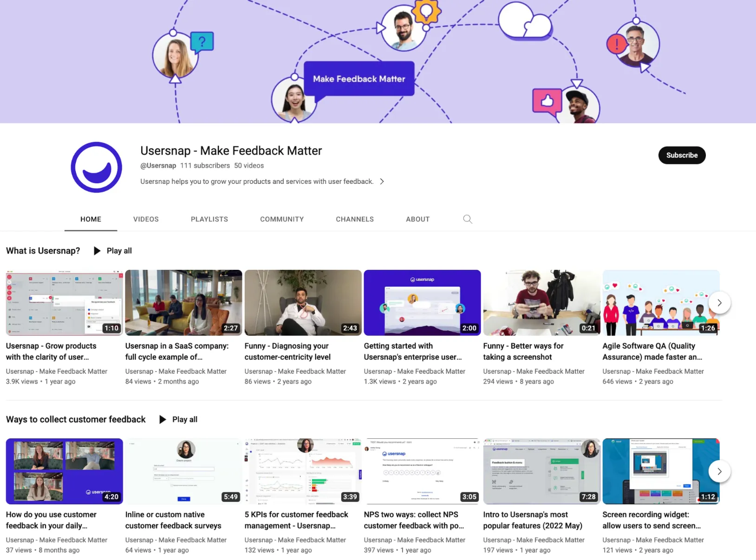Screen dimensions: 756x560
Task: Click the @Usersnap channel handle
Action: 158,166
